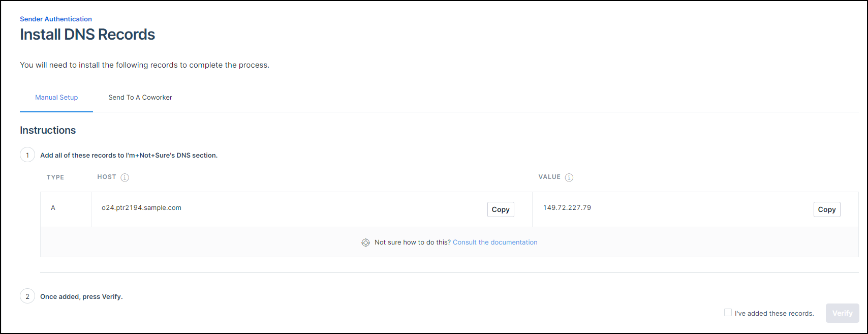Click the VALUE column header label
Image resolution: width=868 pixels, height=334 pixels.
point(549,177)
